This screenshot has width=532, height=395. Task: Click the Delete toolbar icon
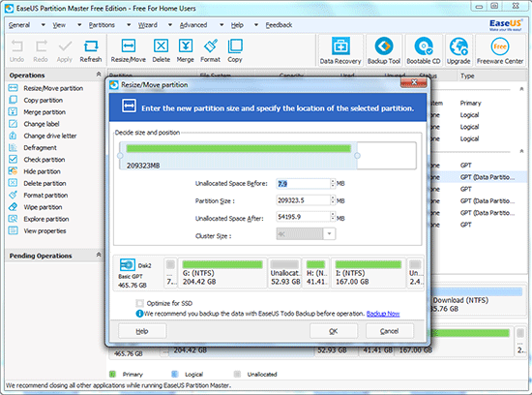click(x=162, y=51)
